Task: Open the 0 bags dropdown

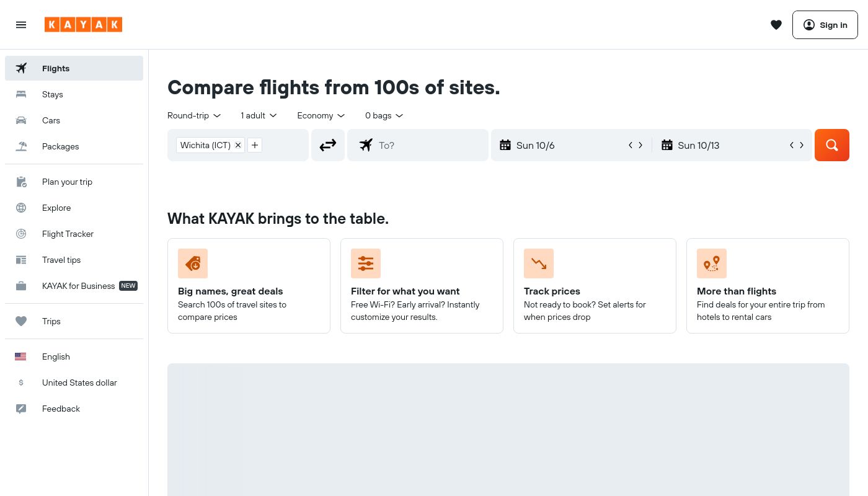Action: pos(384,115)
